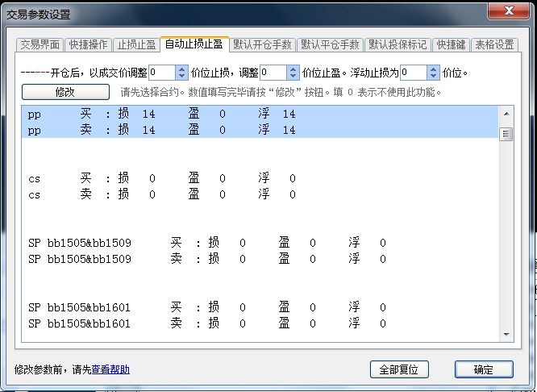Viewport: 537px width, 392px height.
Task: Decrease the 价位止盈 spinner value
Action: 293,76
